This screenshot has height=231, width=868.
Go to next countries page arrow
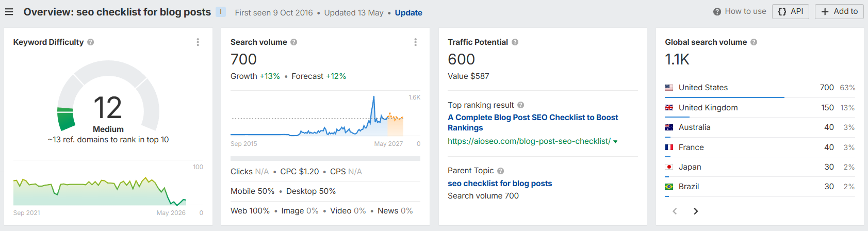coord(696,211)
